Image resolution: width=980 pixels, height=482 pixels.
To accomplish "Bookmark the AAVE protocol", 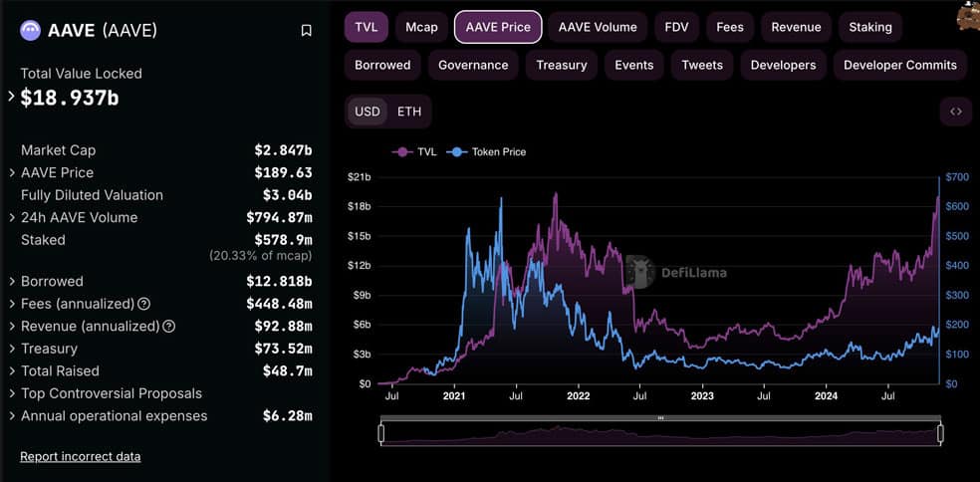I will [307, 31].
